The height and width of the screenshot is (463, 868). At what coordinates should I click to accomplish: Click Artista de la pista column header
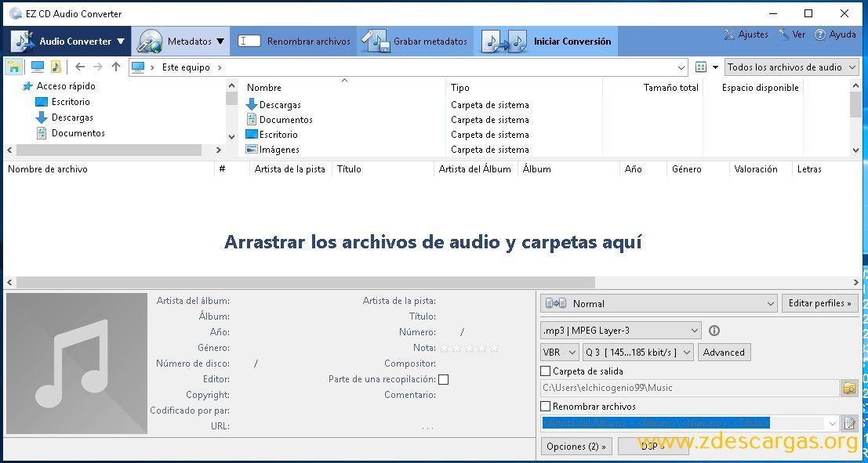[289, 169]
